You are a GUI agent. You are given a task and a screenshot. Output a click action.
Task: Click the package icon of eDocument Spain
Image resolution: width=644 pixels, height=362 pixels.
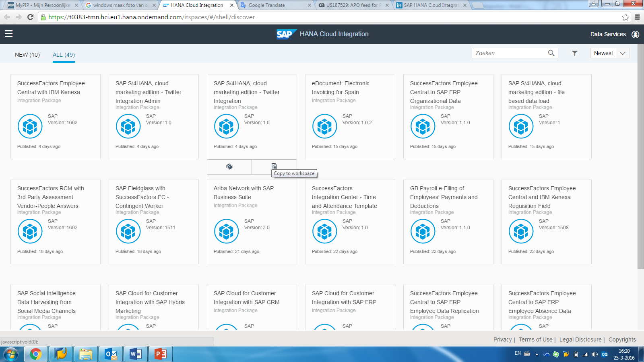[325, 126]
